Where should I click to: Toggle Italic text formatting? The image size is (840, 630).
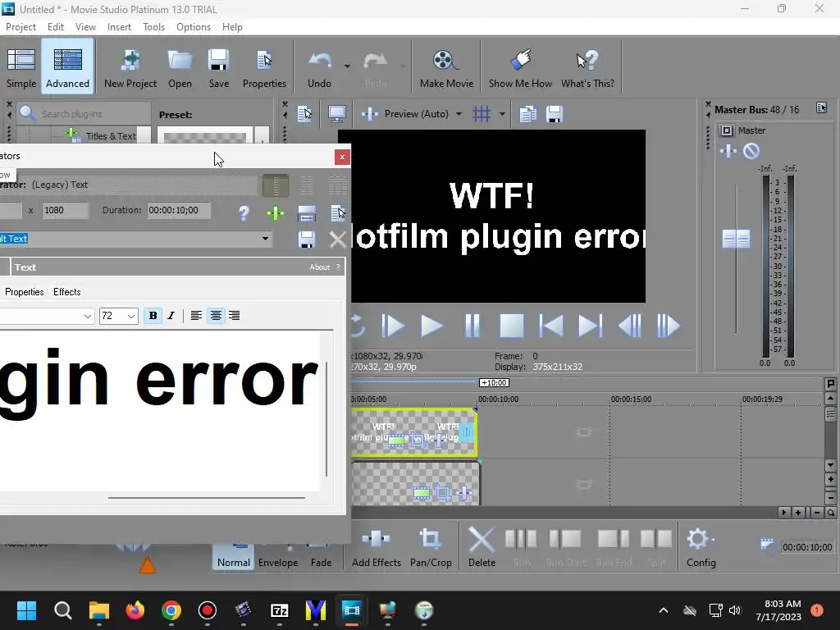pos(171,316)
